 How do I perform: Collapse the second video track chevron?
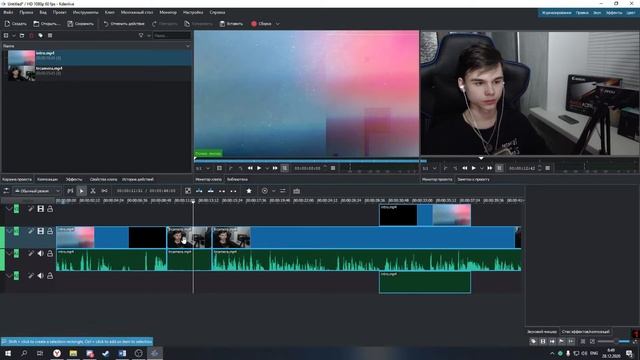[9, 231]
